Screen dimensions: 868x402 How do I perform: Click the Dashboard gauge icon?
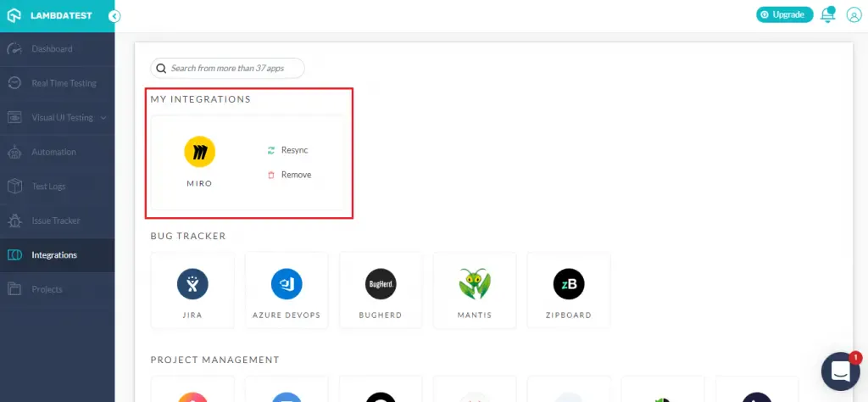click(14, 48)
